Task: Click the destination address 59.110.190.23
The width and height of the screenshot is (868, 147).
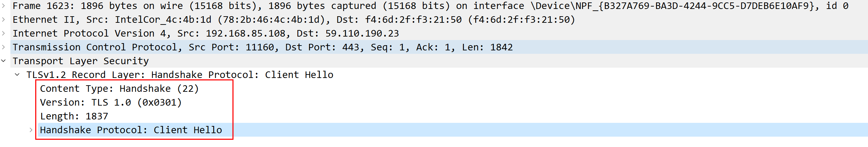Action: coord(362,33)
